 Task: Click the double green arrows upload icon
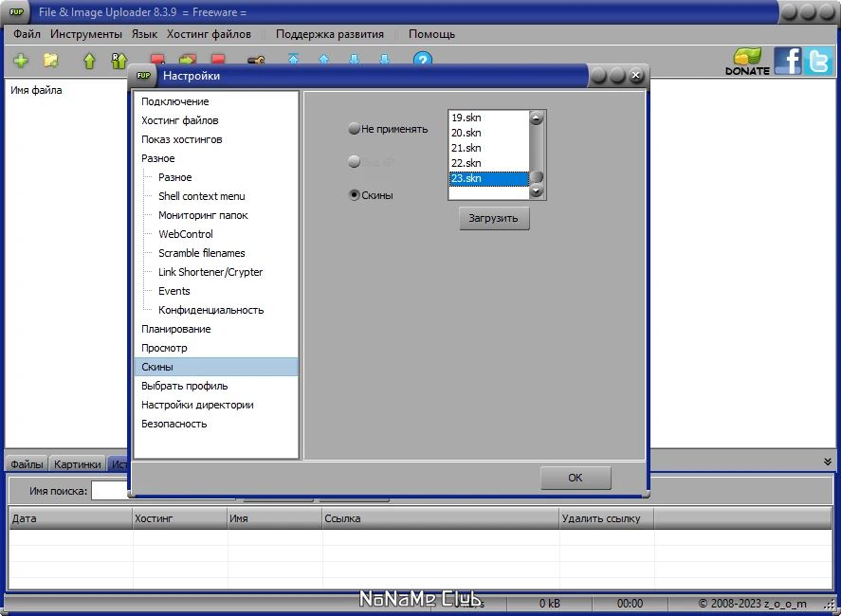tap(119, 61)
